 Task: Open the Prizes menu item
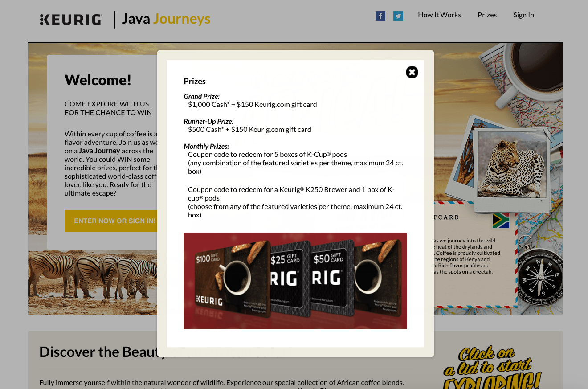(x=487, y=15)
